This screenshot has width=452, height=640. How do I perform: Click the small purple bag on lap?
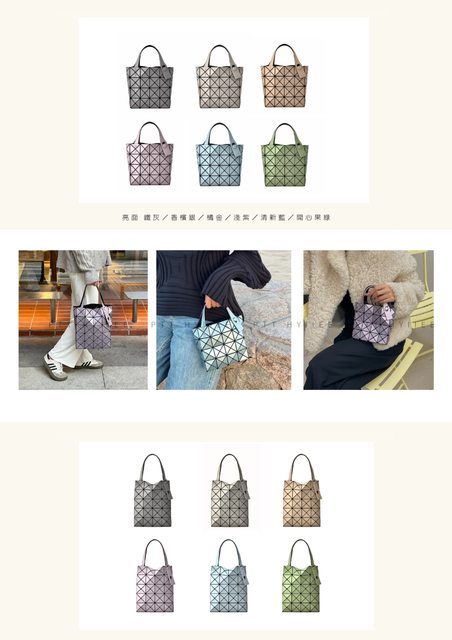[x=373, y=321]
